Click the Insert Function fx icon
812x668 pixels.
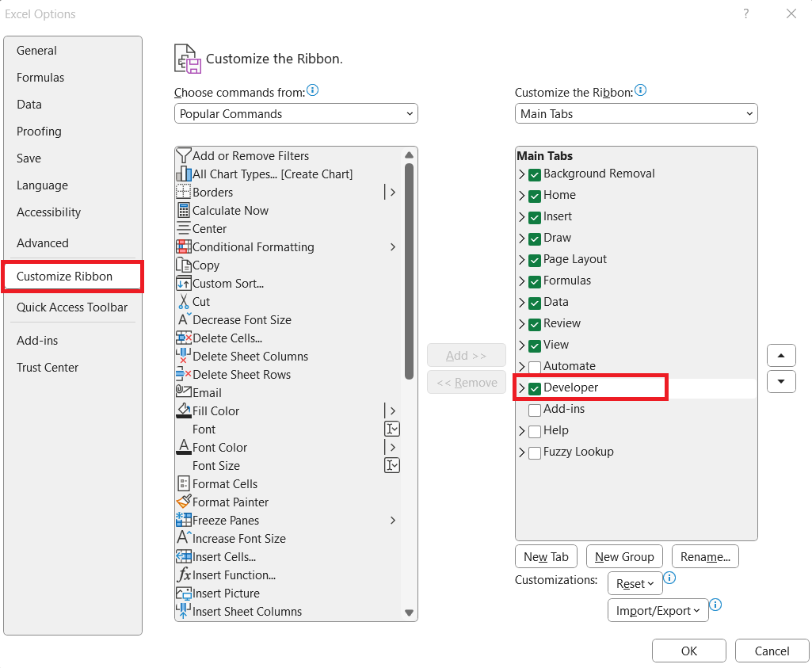[x=184, y=574]
